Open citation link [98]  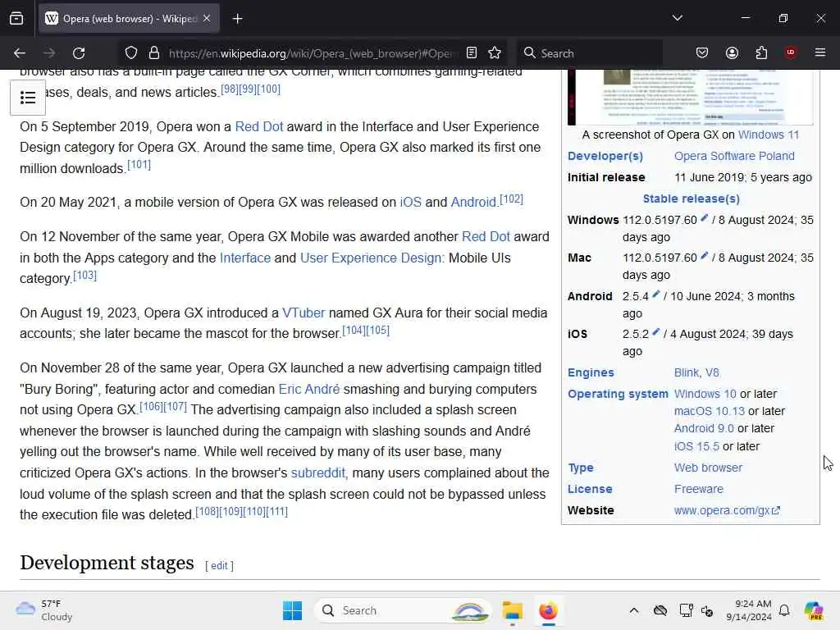click(230, 89)
